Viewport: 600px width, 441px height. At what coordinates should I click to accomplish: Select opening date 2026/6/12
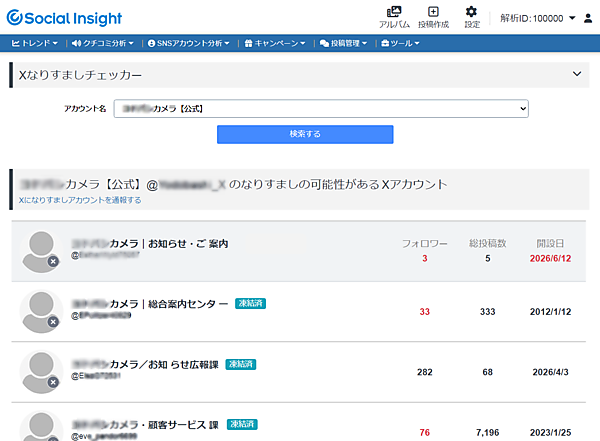coord(550,258)
